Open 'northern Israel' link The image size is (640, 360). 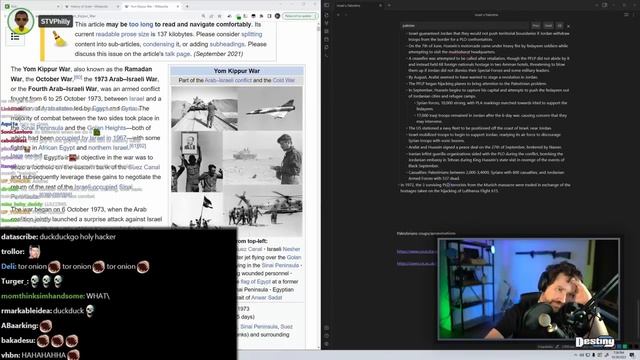point(109,148)
